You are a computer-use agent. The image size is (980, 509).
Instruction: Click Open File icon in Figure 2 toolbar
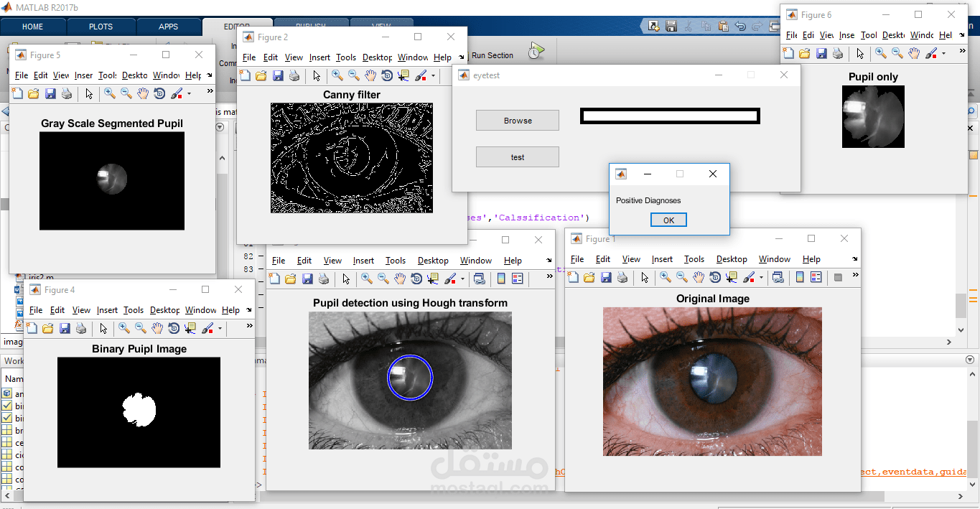pyautogui.click(x=261, y=75)
